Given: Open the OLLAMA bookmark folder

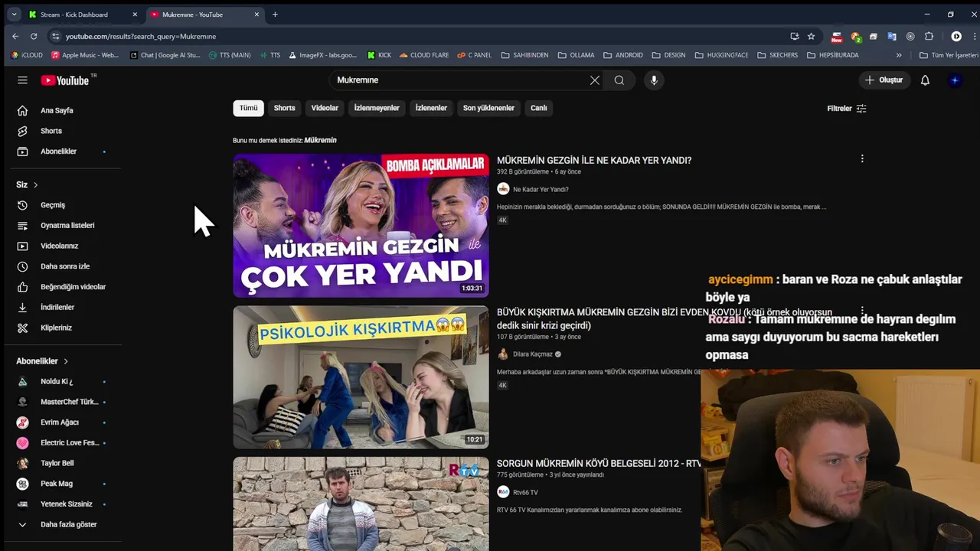Looking at the screenshot, I should click(x=576, y=55).
